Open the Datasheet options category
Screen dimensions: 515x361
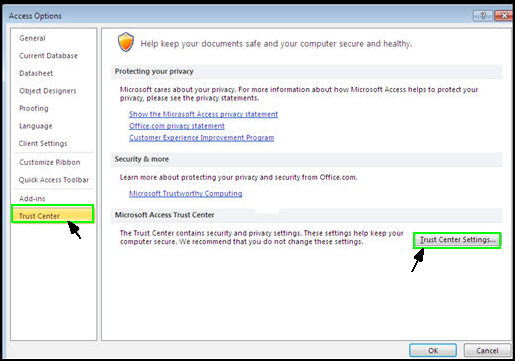36,73
